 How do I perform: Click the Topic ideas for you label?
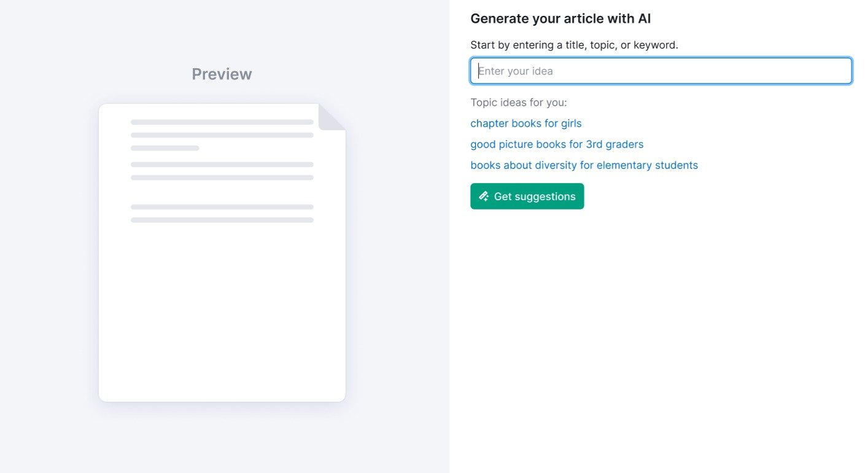[519, 102]
